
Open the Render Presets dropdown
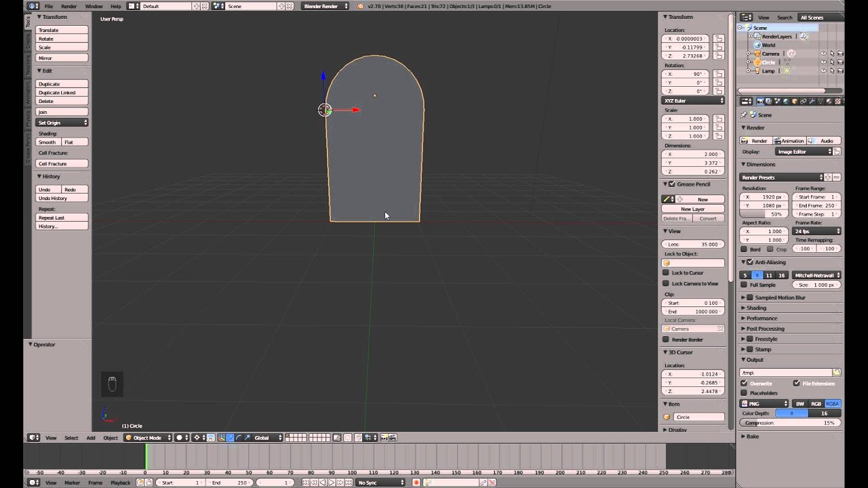(781, 178)
